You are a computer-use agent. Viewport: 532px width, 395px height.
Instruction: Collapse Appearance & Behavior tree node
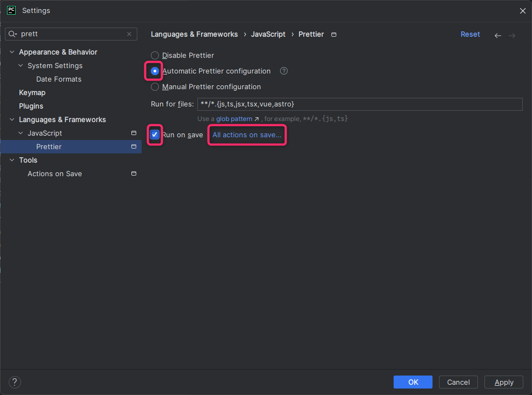click(12, 52)
